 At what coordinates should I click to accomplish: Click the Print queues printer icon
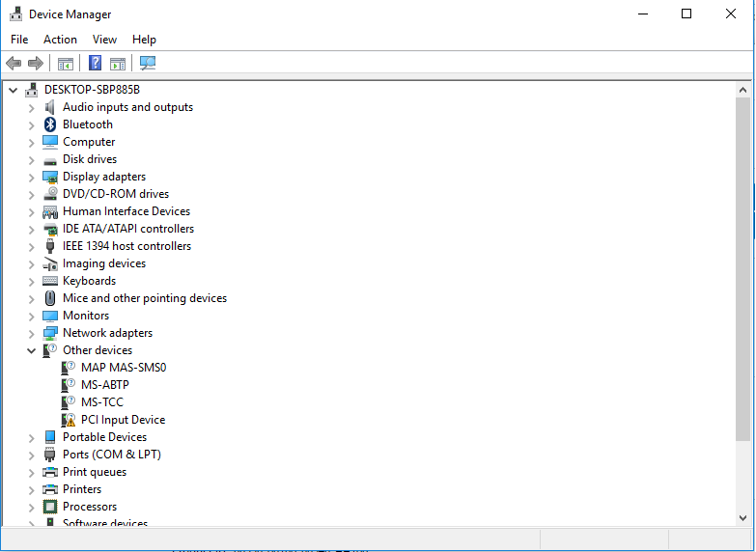coord(49,472)
